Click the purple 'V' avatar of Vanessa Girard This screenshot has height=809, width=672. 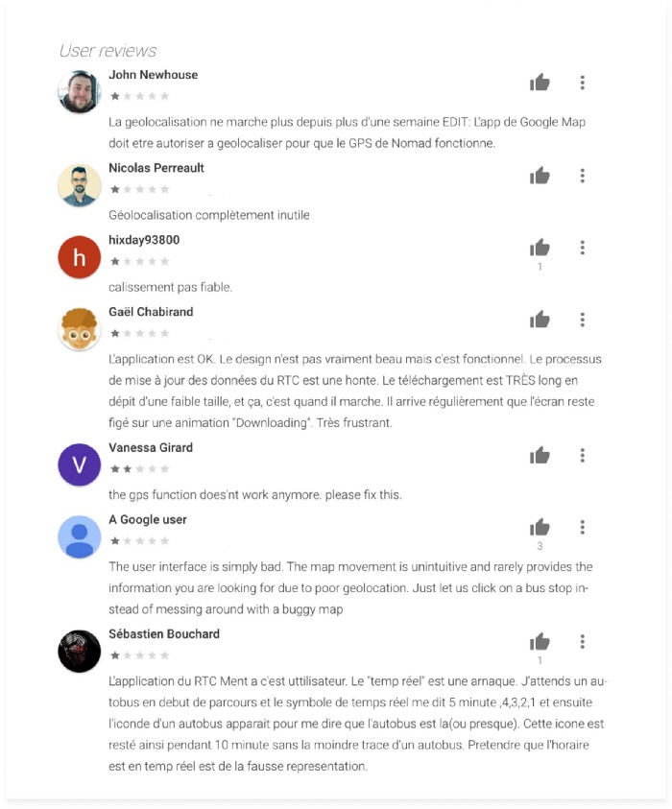[79, 464]
